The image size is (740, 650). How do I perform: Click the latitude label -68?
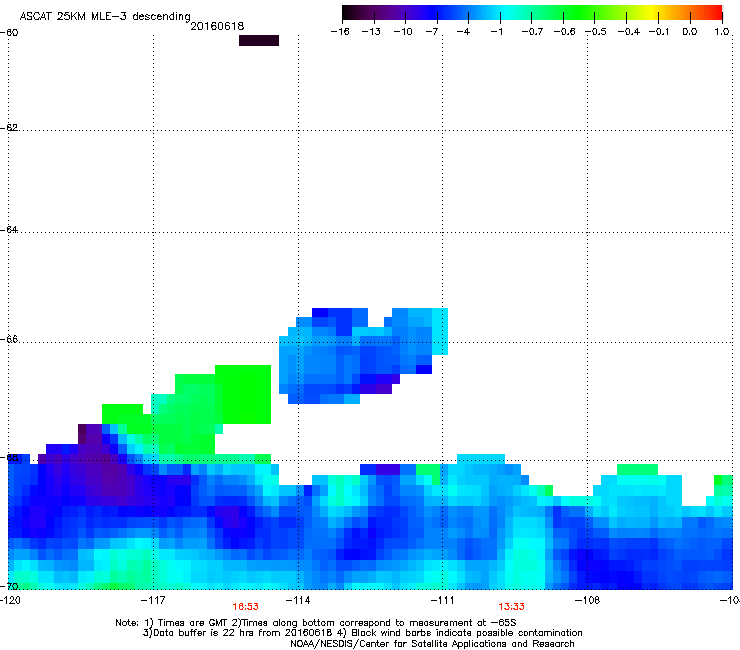point(9,457)
